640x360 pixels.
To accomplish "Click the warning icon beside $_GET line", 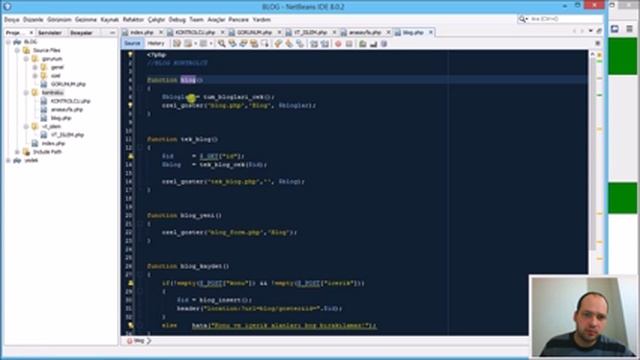I will click(x=131, y=156).
